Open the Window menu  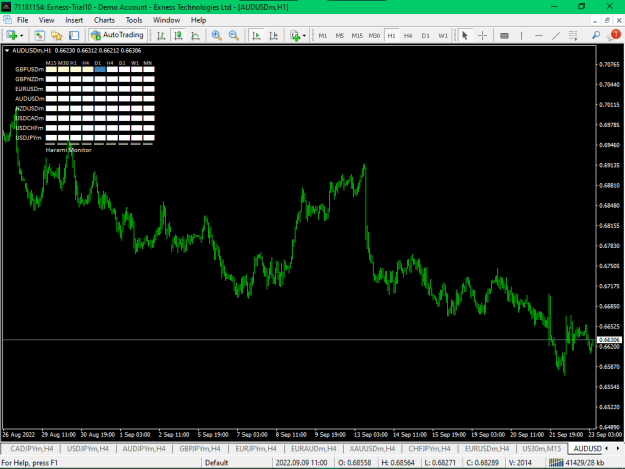pos(166,20)
